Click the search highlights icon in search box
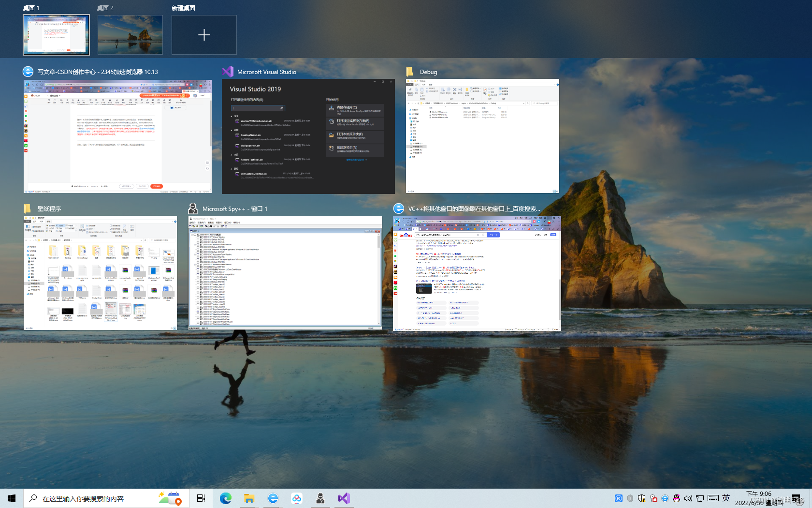 click(x=170, y=498)
